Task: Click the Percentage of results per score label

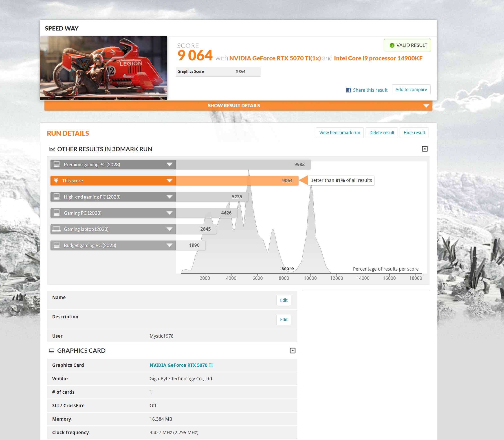Action: tap(385, 269)
